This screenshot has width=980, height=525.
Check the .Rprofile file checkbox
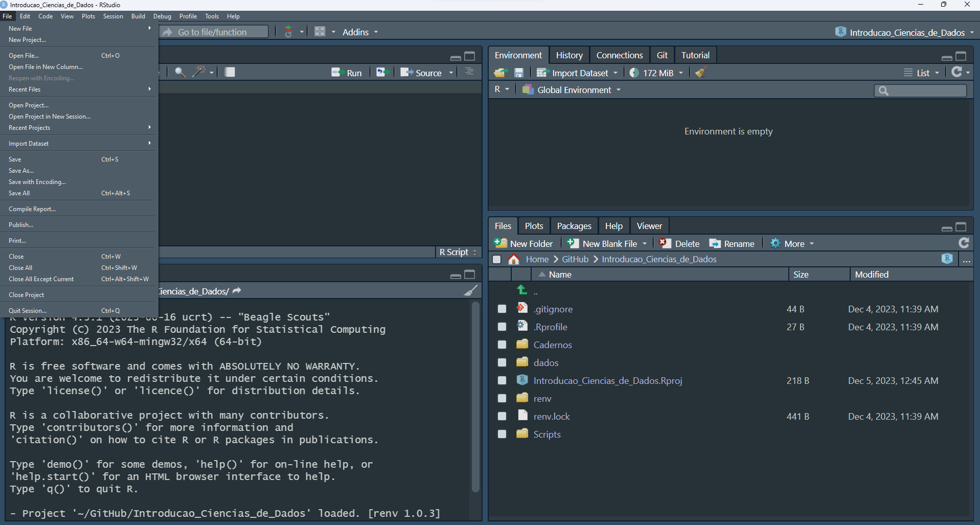502,327
